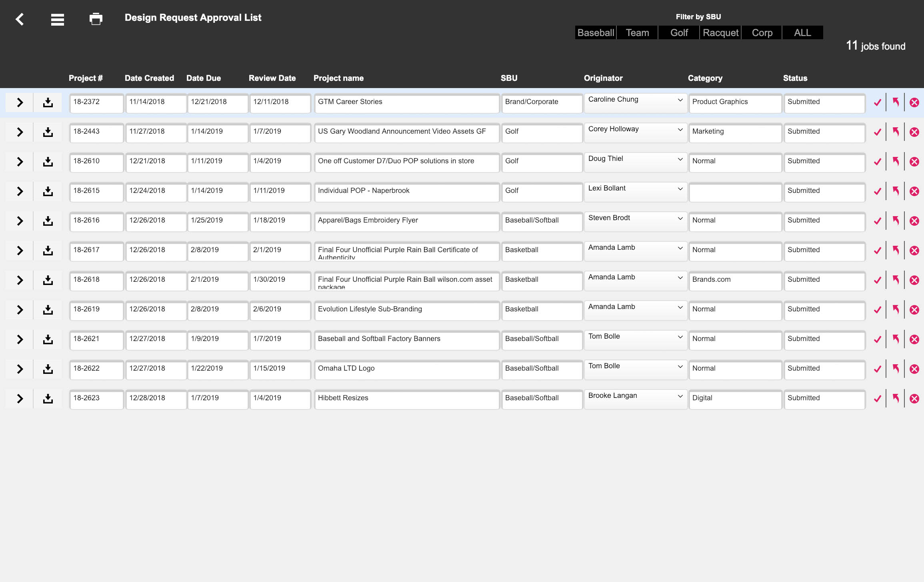Download project 18-2621 files

[x=48, y=339]
